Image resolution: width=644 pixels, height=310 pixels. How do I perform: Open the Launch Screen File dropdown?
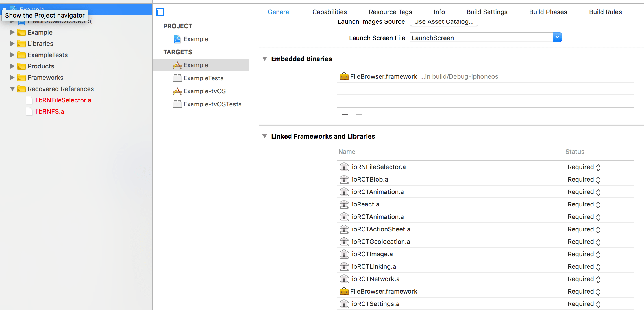pos(557,37)
